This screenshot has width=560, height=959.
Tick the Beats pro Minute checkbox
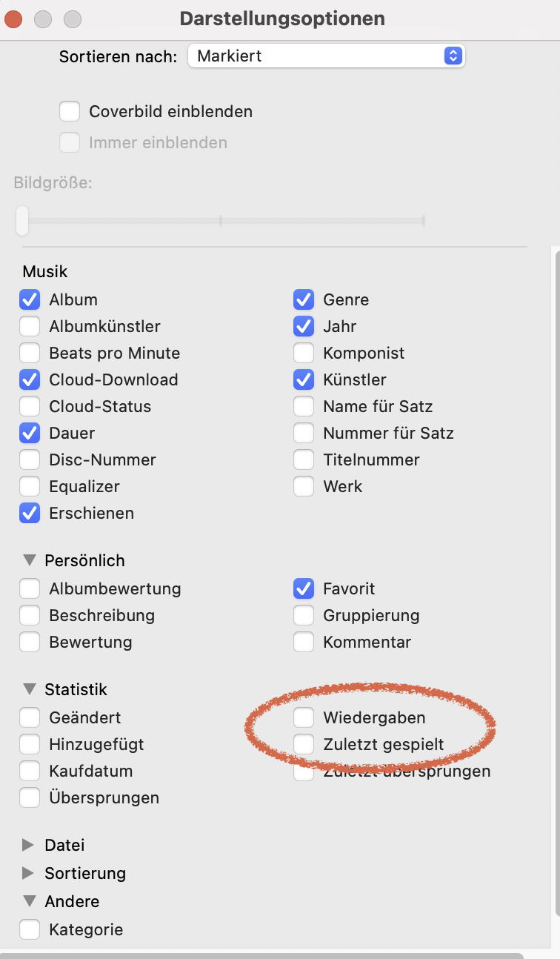(30, 354)
